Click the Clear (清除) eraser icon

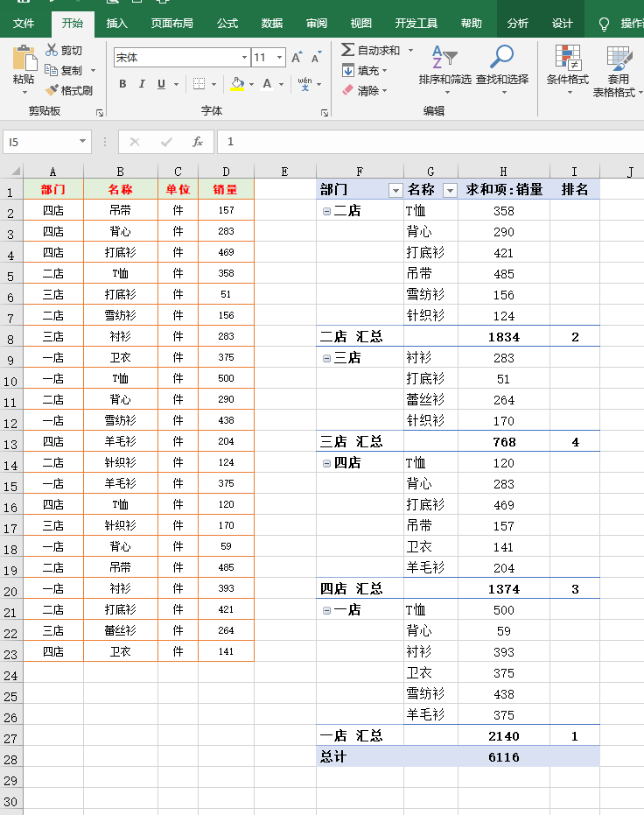click(x=348, y=90)
